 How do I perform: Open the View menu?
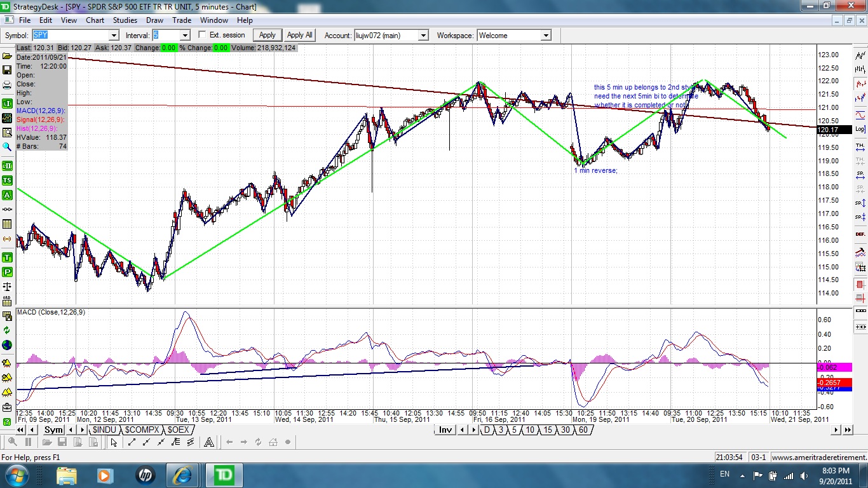click(69, 20)
